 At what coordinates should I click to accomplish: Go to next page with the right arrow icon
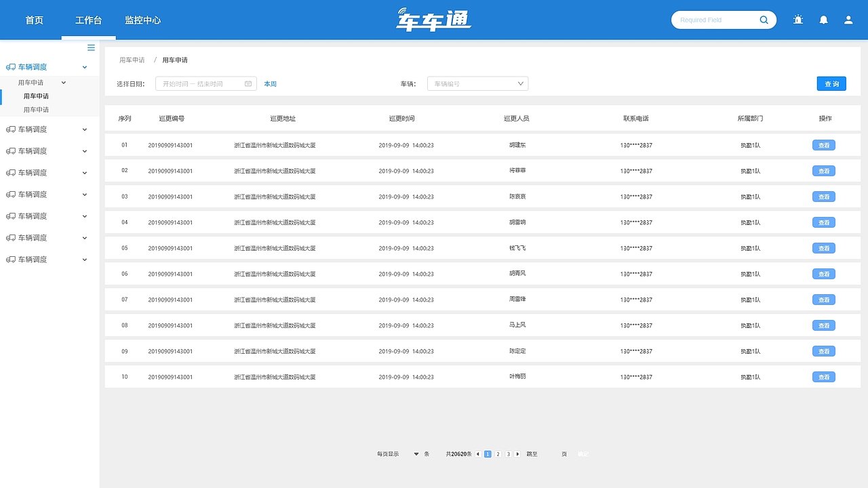coord(517,453)
